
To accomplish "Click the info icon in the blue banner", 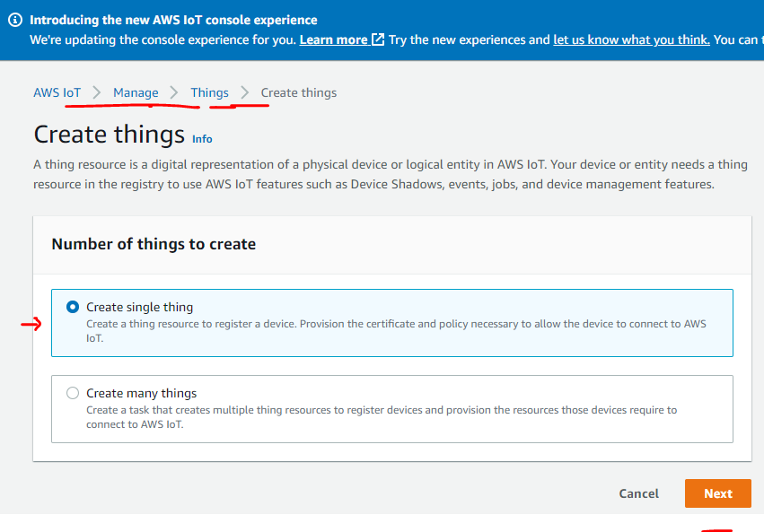I will coord(14,20).
